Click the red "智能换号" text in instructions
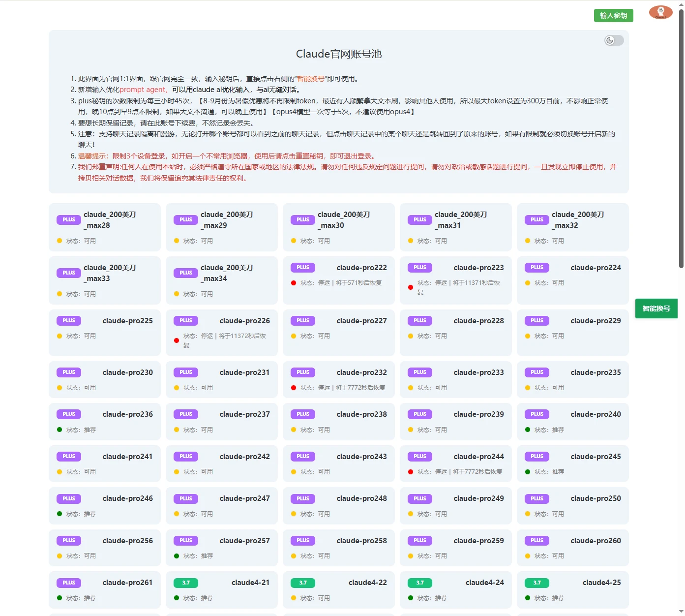Image resolution: width=685 pixels, height=616 pixels. pos(311,79)
